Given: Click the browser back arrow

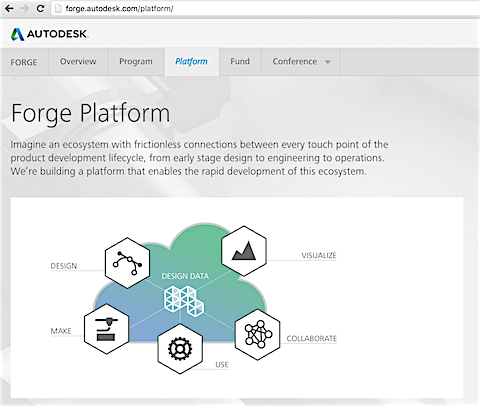Looking at the screenshot, I should (x=9, y=8).
